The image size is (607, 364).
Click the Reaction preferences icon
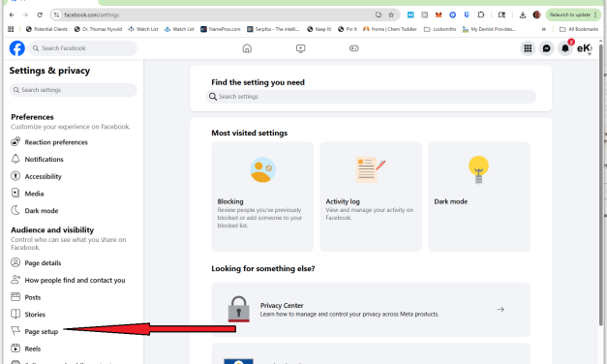tap(15, 141)
